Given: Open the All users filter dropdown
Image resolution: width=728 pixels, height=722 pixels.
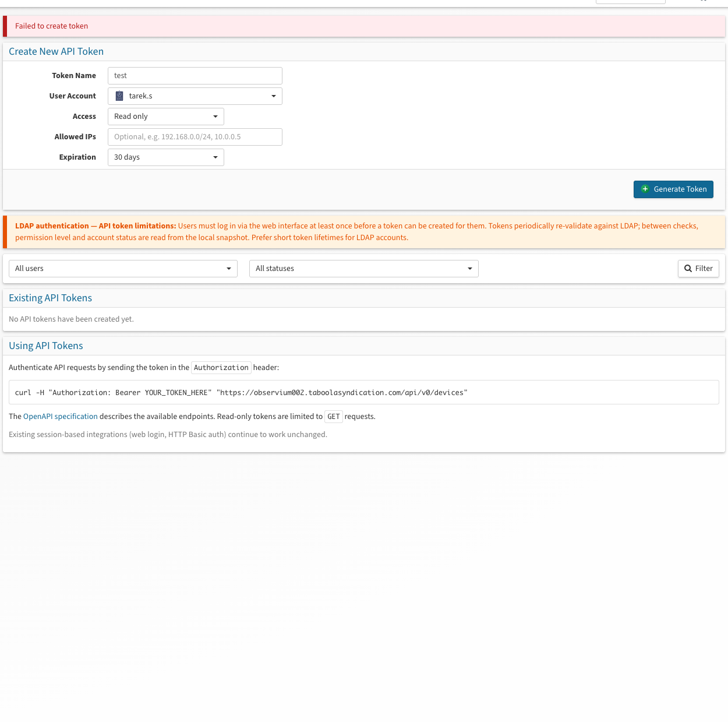Looking at the screenshot, I should [x=123, y=269].
